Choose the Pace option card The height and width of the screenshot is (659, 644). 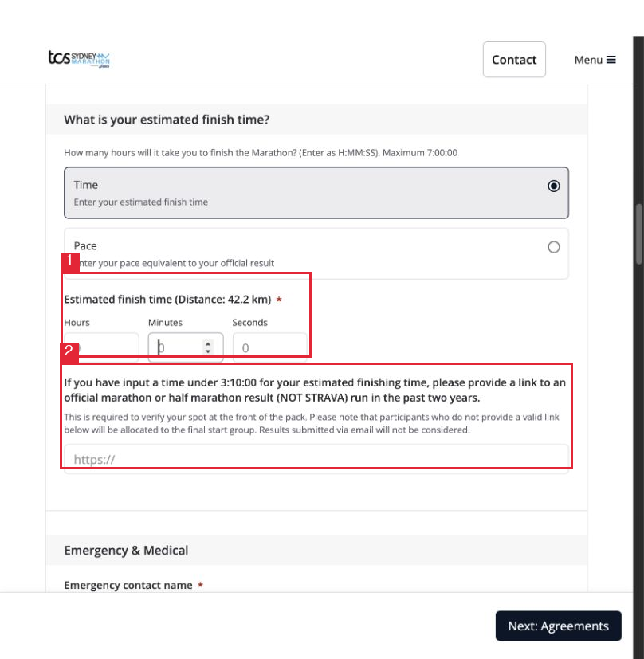click(316, 254)
